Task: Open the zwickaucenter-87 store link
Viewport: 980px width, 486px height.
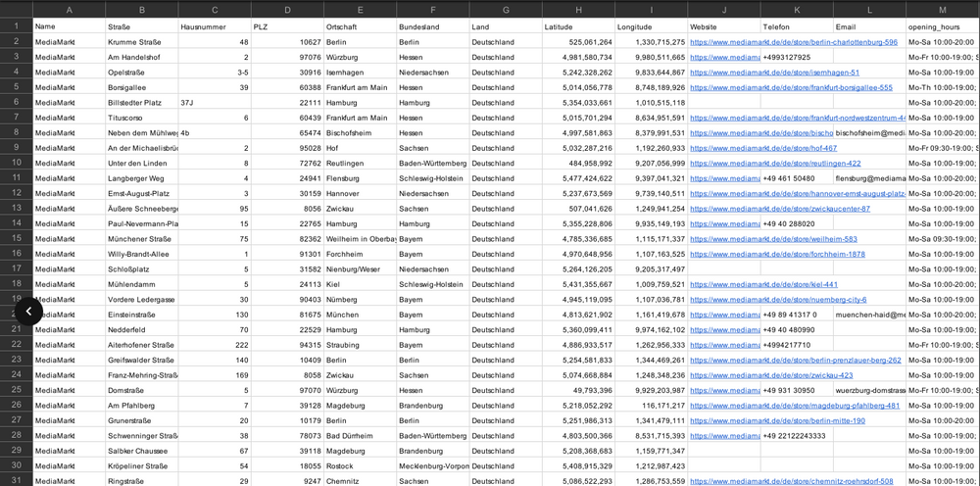Action: [x=780, y=209]
